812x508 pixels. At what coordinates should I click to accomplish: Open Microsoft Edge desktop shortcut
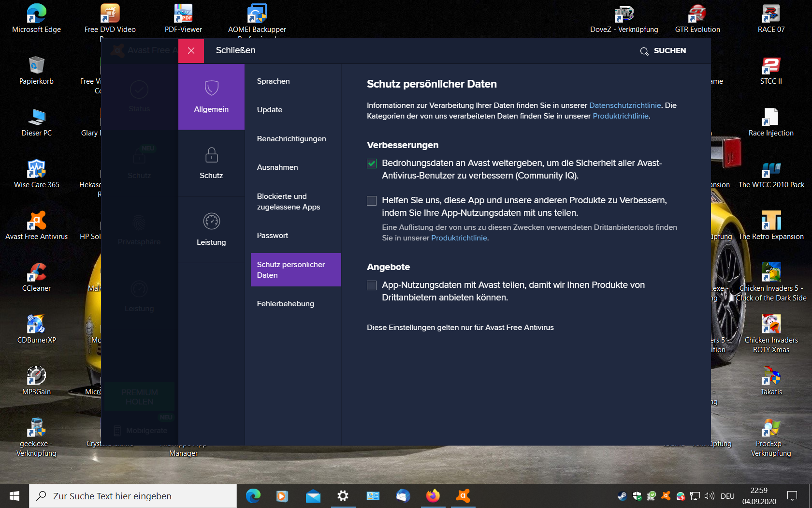(37, 18)
